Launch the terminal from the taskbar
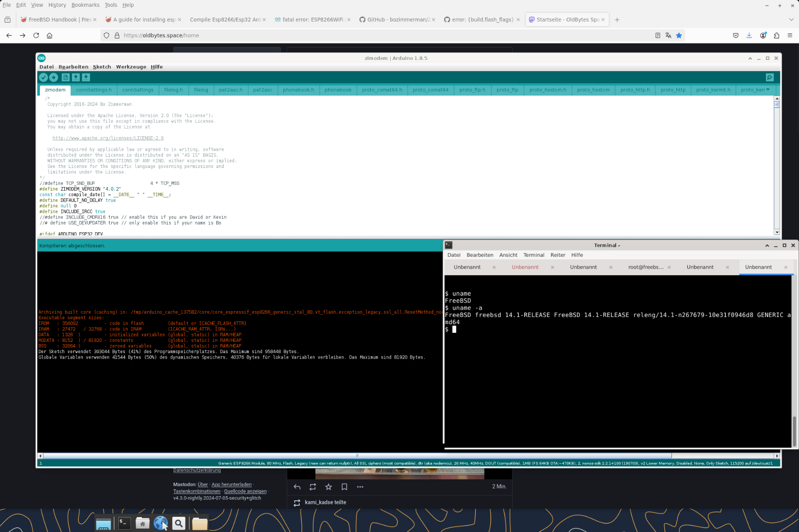 tap(124, 523)
